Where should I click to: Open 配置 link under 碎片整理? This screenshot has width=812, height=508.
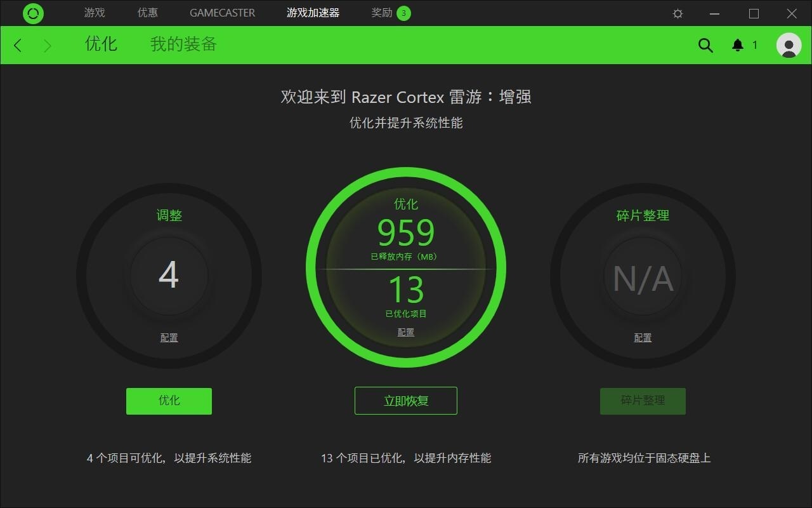coord(643,338)
